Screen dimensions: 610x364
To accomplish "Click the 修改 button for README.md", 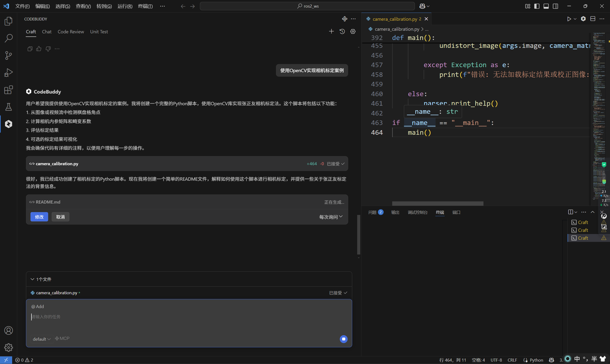I will tap(39, 217).
